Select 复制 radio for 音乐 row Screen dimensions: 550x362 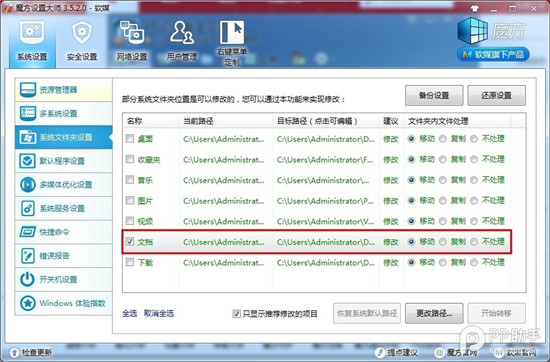point(443,180)
